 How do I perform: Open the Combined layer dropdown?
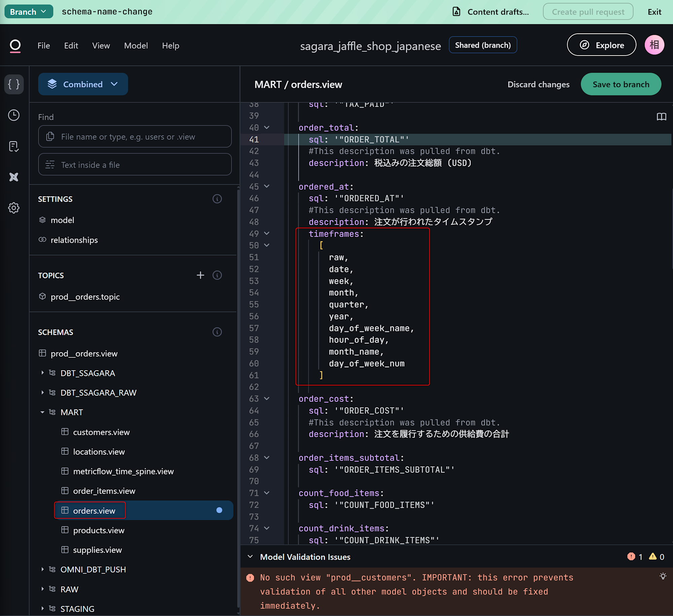pyautogui.click(x=83, y=84)
